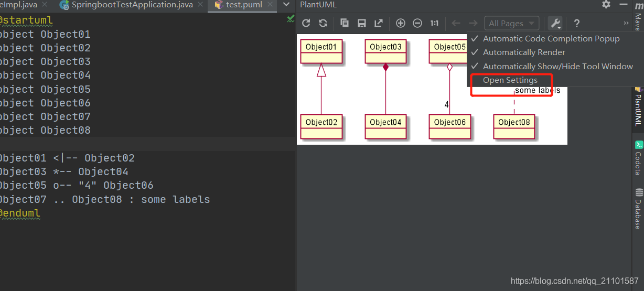
Task: Click the Object04 box in the diagram
Action: (385, 126)
